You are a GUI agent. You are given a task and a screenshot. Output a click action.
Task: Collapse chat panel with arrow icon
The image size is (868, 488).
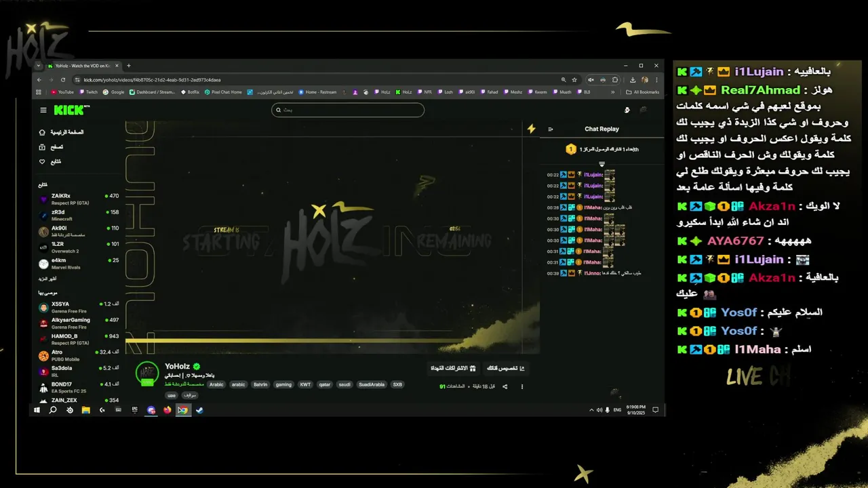point(550,129)
